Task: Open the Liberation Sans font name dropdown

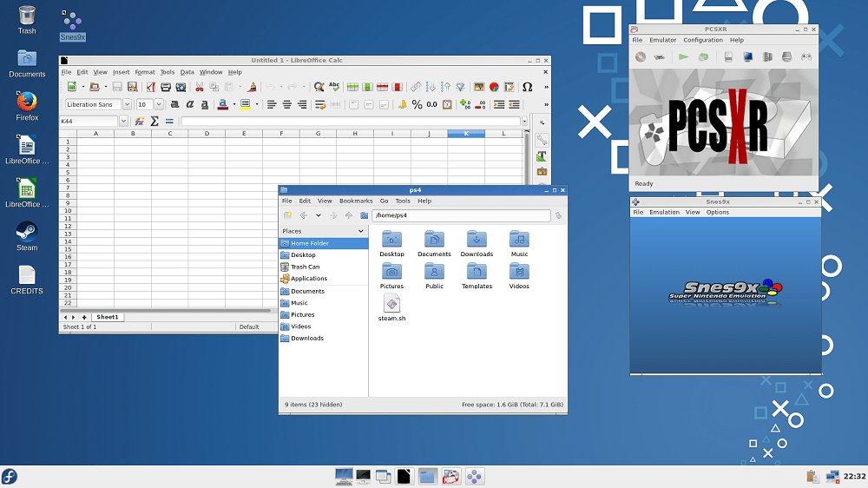Action: pos(127,104)
